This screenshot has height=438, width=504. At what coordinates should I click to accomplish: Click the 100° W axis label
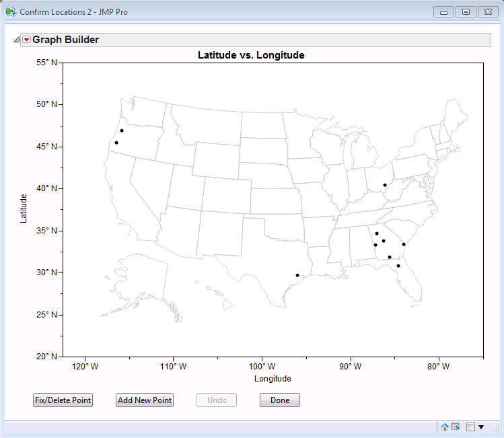click(x=262, y=366)
